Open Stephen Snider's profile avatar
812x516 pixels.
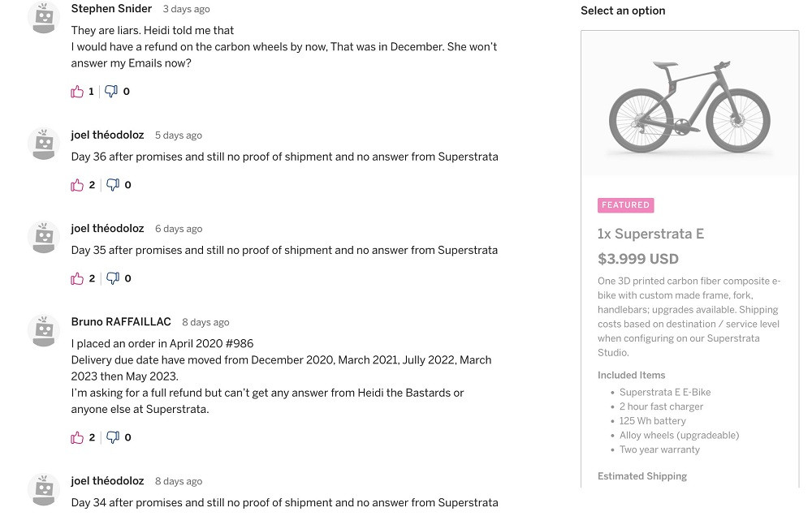[x=44, y=17]
